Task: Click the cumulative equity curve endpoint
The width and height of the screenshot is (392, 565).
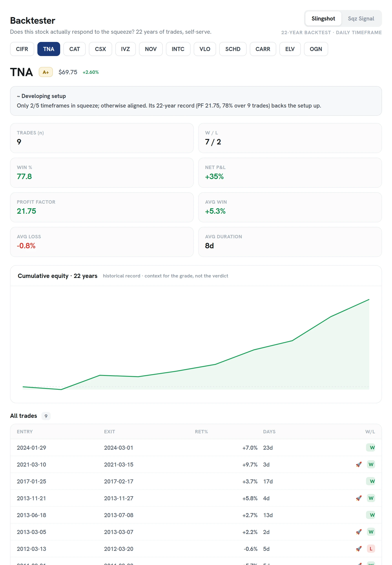Action: click(x=369, y=299)
